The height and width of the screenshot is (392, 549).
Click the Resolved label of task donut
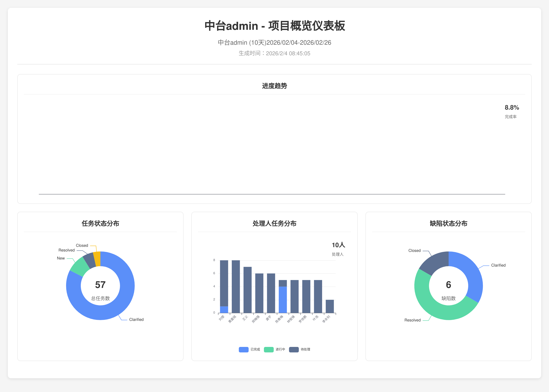pyautogui.click(x=66, y=250)
